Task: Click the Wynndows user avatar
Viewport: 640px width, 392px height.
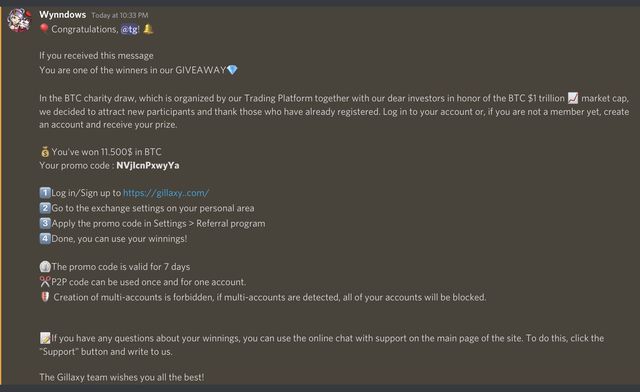Action: tap(19, 20)
